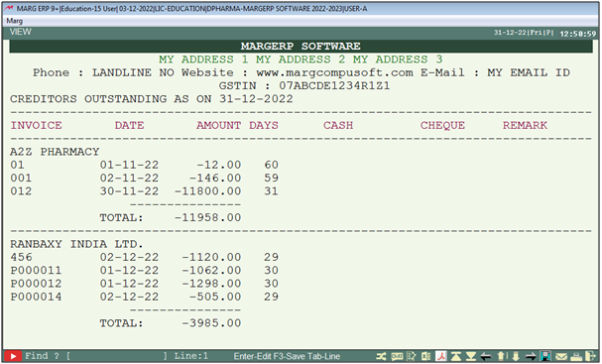Click the left arrow navigation icon
Image resolution: width=602 pixels, height=364 pixels.
[486, 357]
